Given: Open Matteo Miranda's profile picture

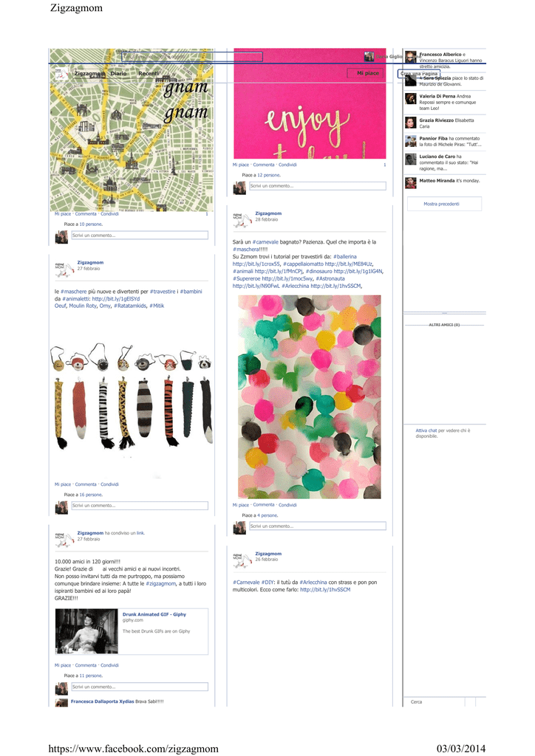Looking at the screenshot, I should (411, 183).
